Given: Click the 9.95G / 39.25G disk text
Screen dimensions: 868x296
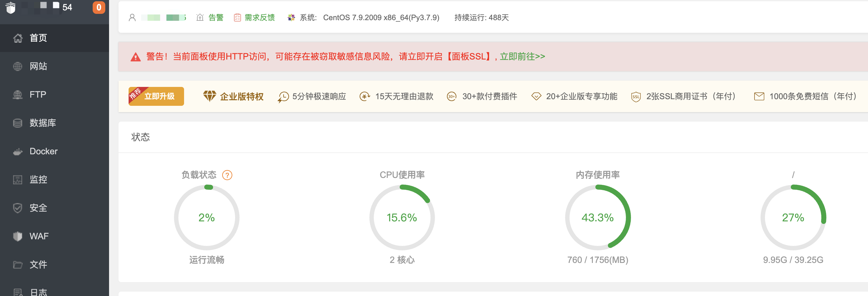Looking at the screenshot, I should (x=793, y=260).
